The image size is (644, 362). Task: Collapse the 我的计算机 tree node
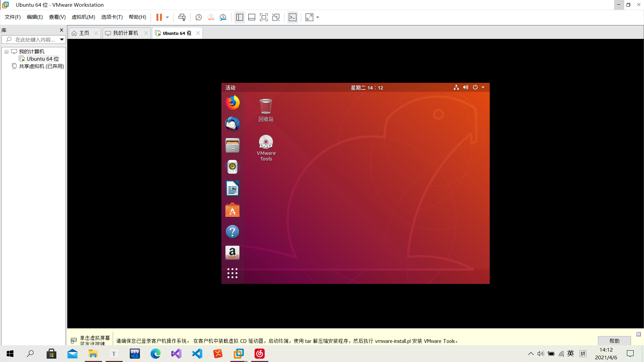6,52
